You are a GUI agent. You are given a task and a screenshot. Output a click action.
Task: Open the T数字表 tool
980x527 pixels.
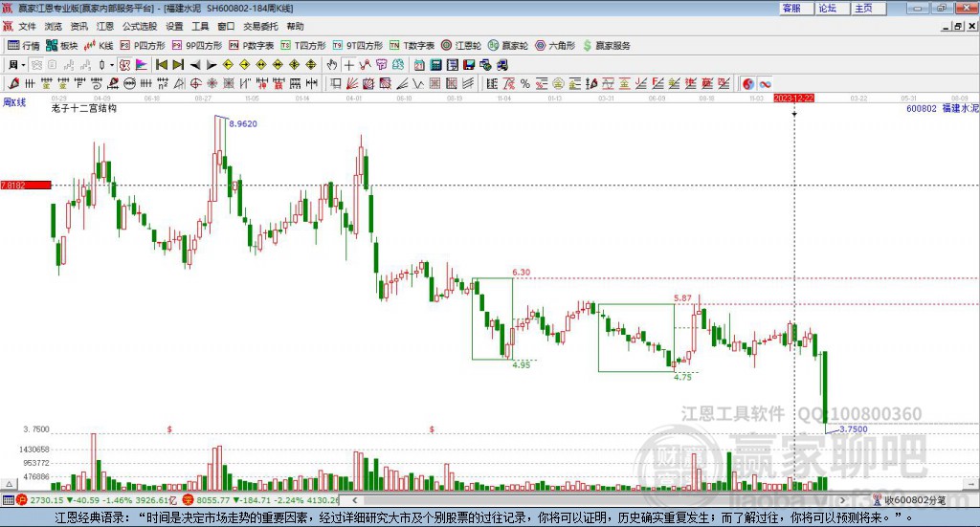click(x=412, y=46)
